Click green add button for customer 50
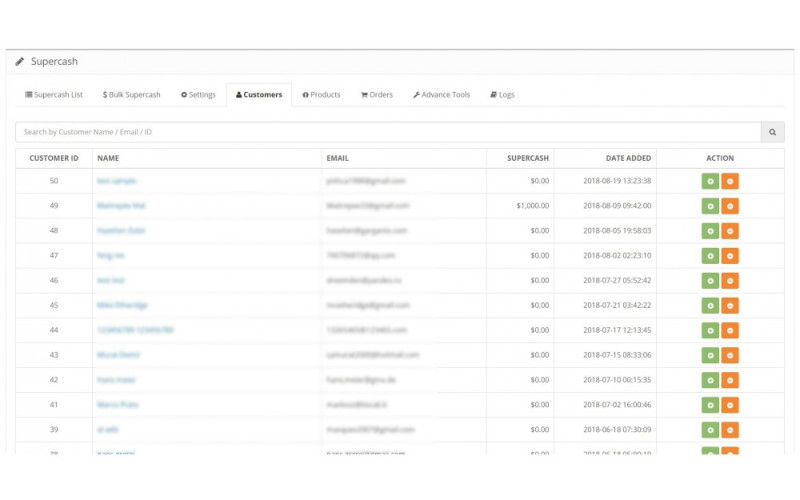The image size is (800, 500). coord(710,181)
